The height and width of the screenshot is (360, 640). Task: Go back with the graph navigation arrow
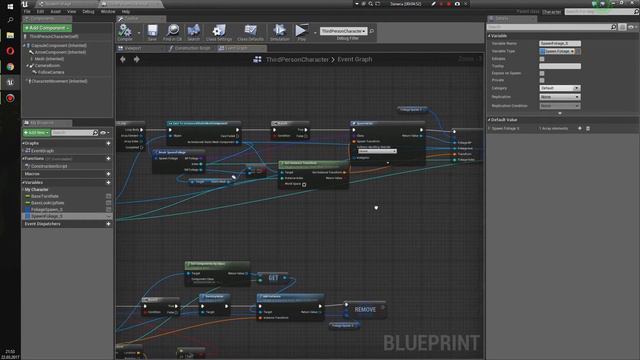click(x=123, y=60)
